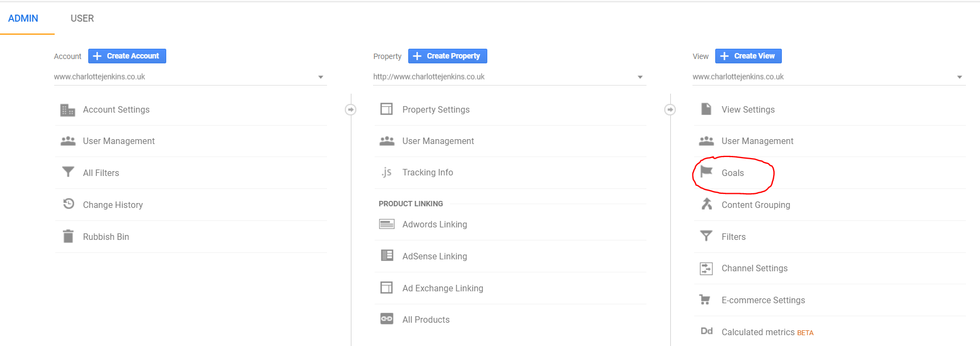Click the Change History clock icon

click(x=68, y=204)
